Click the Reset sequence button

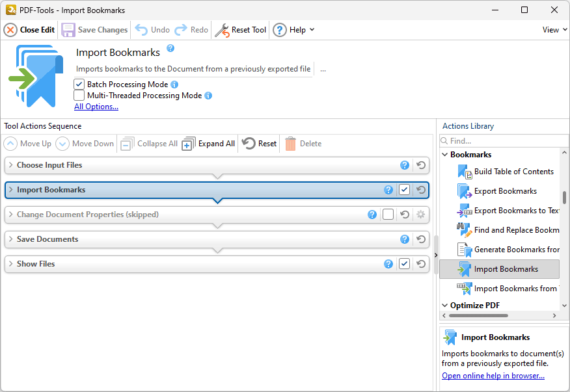coord(260,144)
